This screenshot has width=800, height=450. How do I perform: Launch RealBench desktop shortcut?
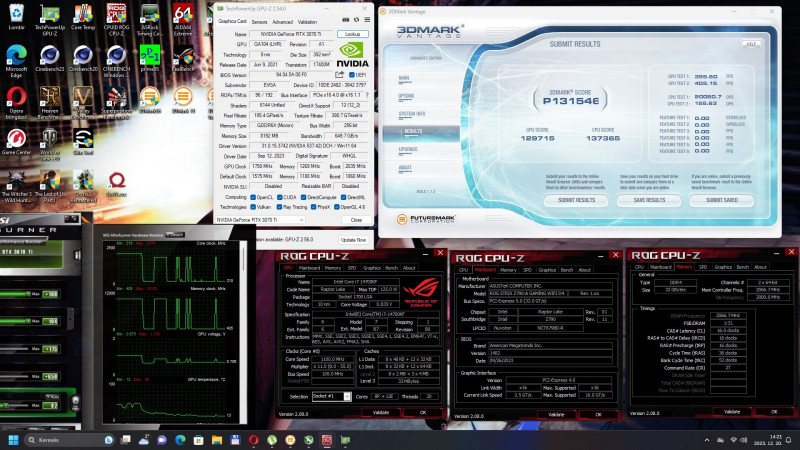pos(183,58)
